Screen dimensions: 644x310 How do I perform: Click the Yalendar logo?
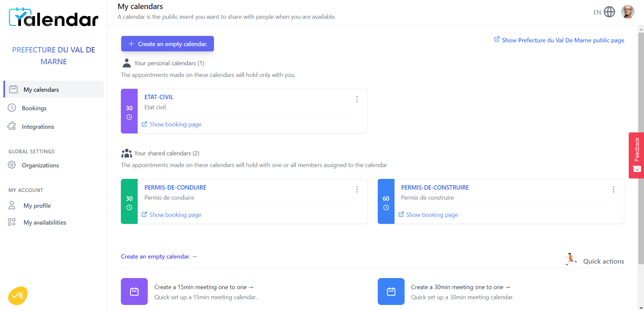coord(53,17)
